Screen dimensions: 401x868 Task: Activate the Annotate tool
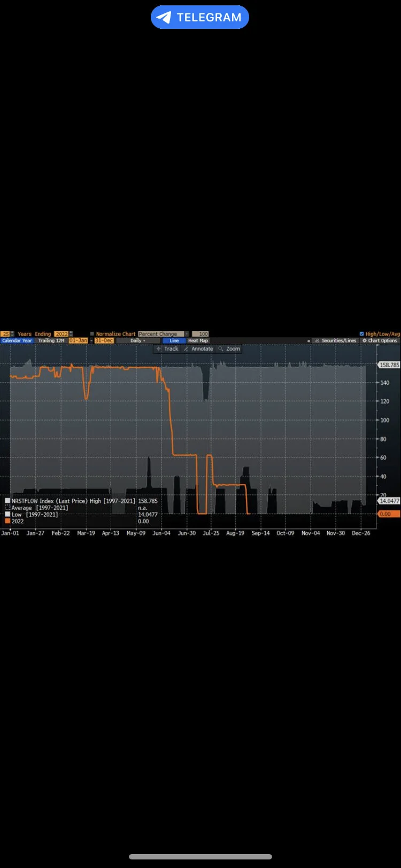198,348
